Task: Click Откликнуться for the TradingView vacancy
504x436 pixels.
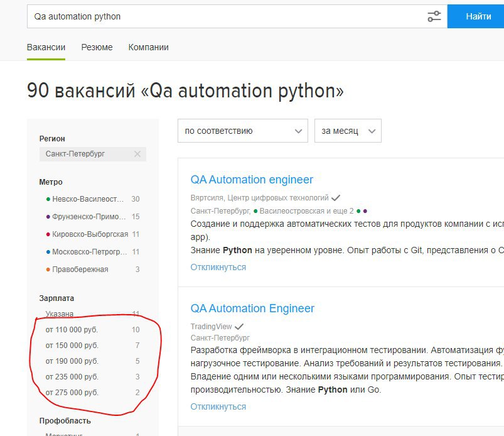Action: point(218,406)
